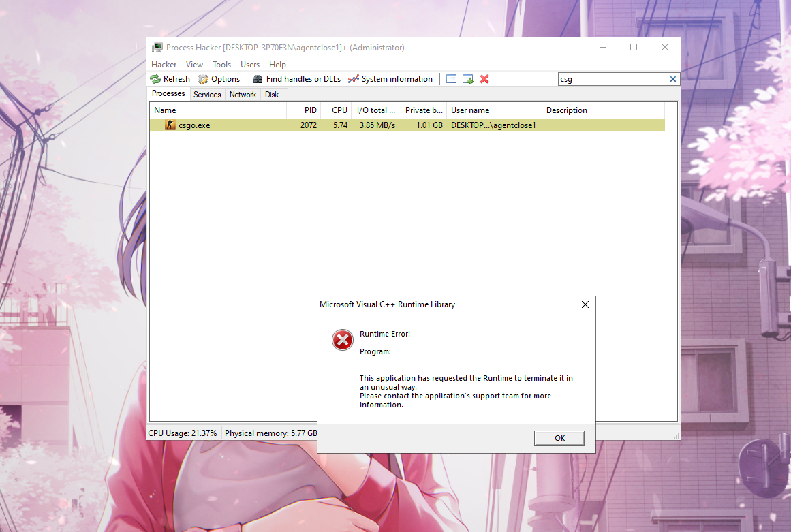791x532 pixels.
Task: Click the Refresh toolbar icon
Action: [x=156, y=79]
